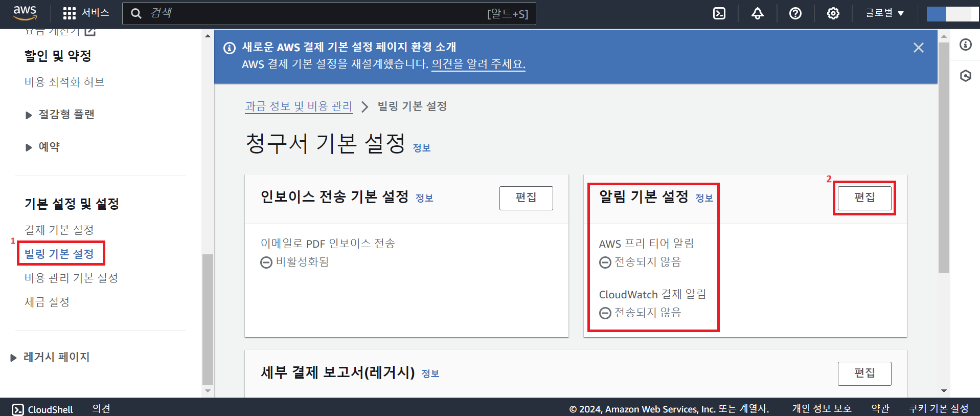980x416 pixels.
Task: Open the info panel icon on the right rail
Action: tap(966, 45)
